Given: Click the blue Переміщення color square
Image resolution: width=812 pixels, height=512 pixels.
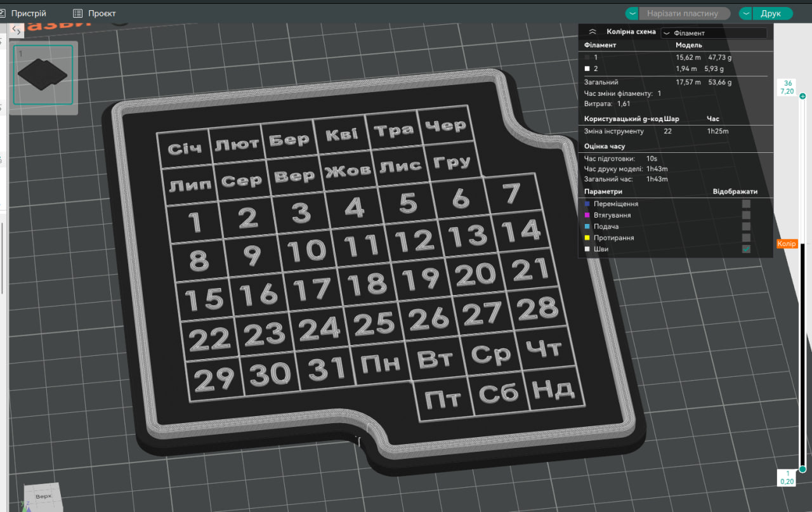Looking at the screenshot, I should click(x=587, y=204).
